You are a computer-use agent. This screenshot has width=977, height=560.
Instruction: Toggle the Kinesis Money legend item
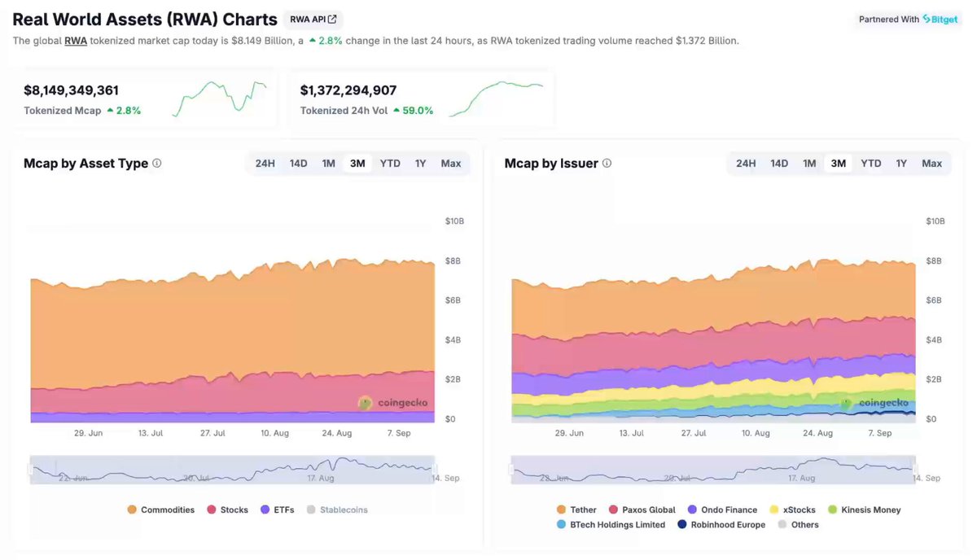[x=864, y=510]
